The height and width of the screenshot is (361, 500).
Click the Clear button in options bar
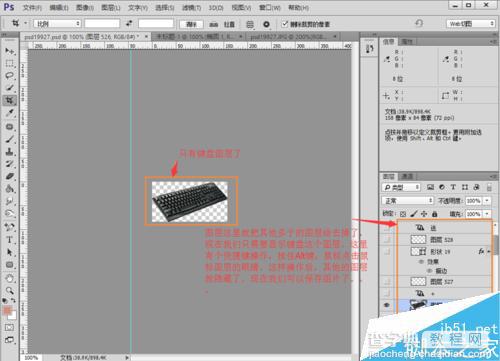coord(191,24)
